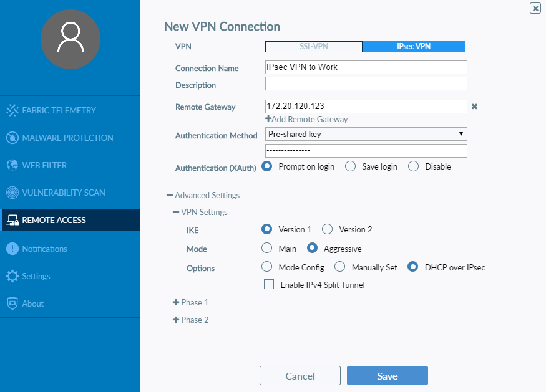Expand the Phase 2 settings
Screen dimensions: 546x392
click(x=191, y=320)
